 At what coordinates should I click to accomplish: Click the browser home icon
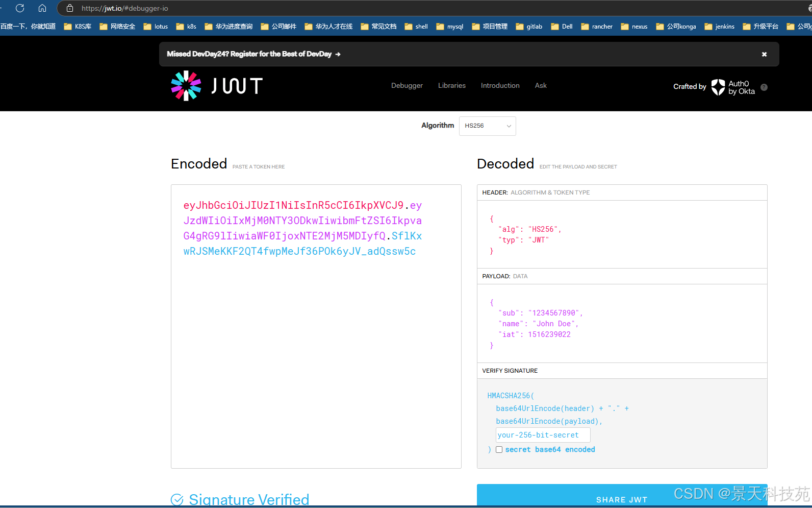click(x=42, y=8)
